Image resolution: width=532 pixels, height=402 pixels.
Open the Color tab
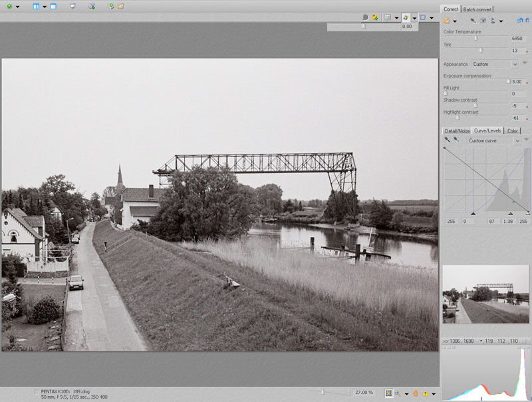point(513,131)
